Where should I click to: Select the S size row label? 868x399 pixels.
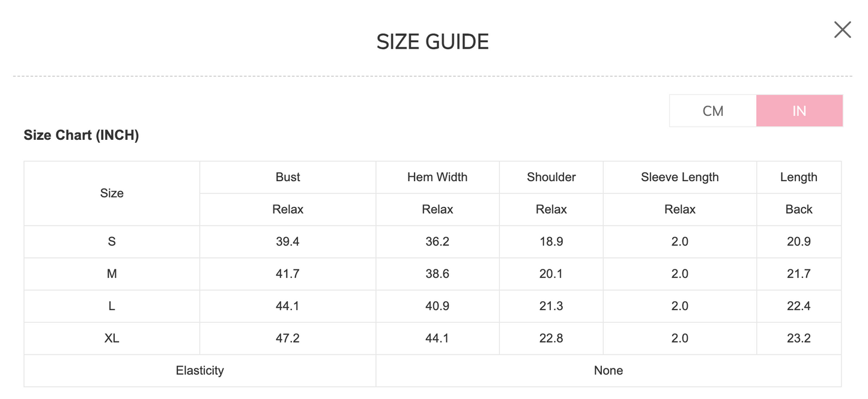point(112,242)
